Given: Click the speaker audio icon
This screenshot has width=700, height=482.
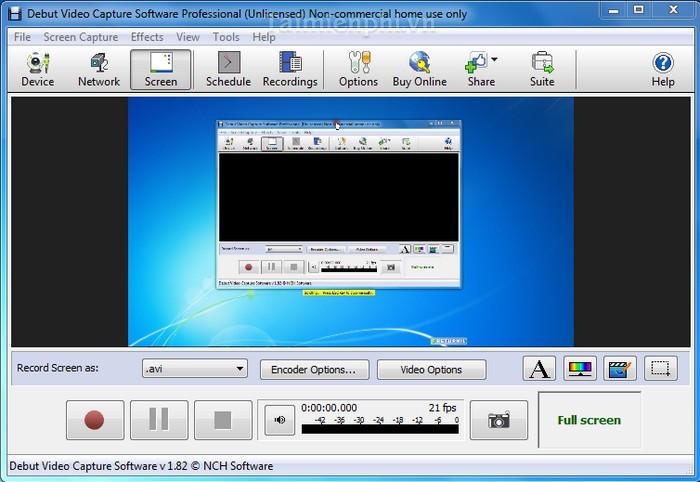Looking at the screenshot, I should click(x=279, y=420).
